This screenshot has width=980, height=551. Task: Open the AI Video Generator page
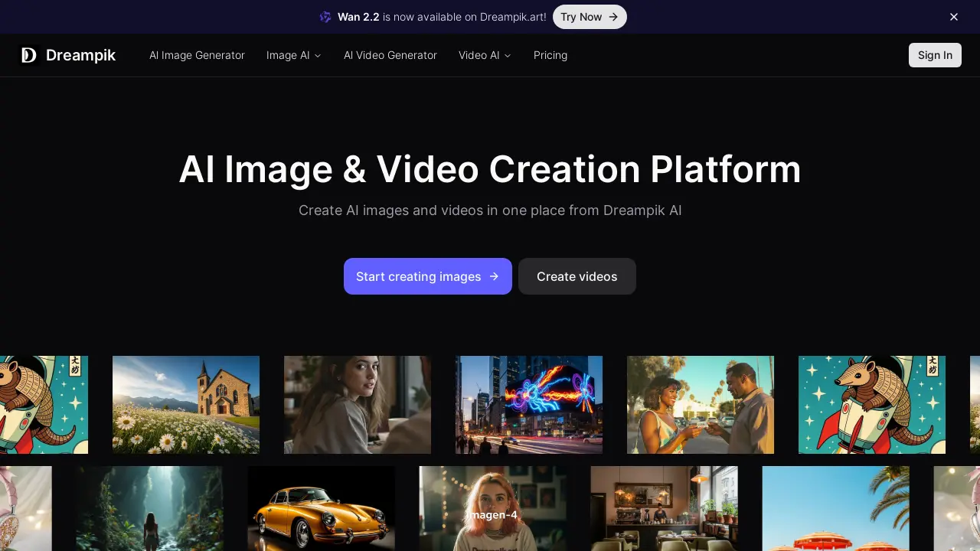[x=390, y=55]
